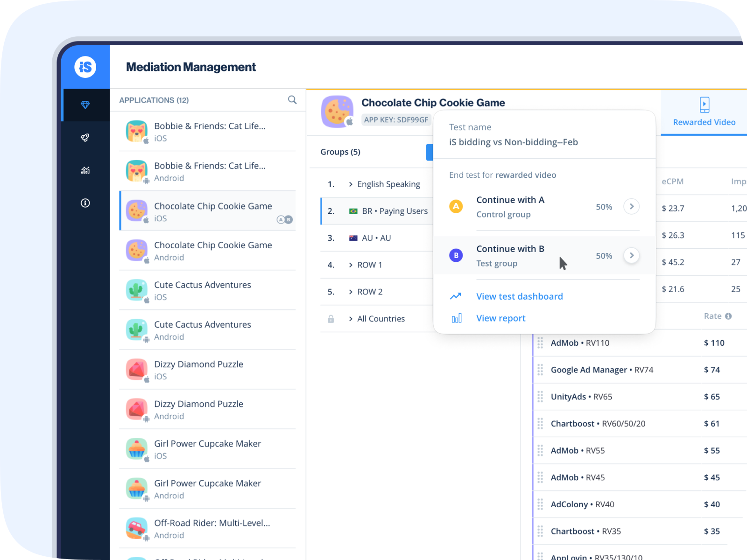Click the APPLICATIONS (12) header
This screenshot has height=560, width=747.
[154, 100]
